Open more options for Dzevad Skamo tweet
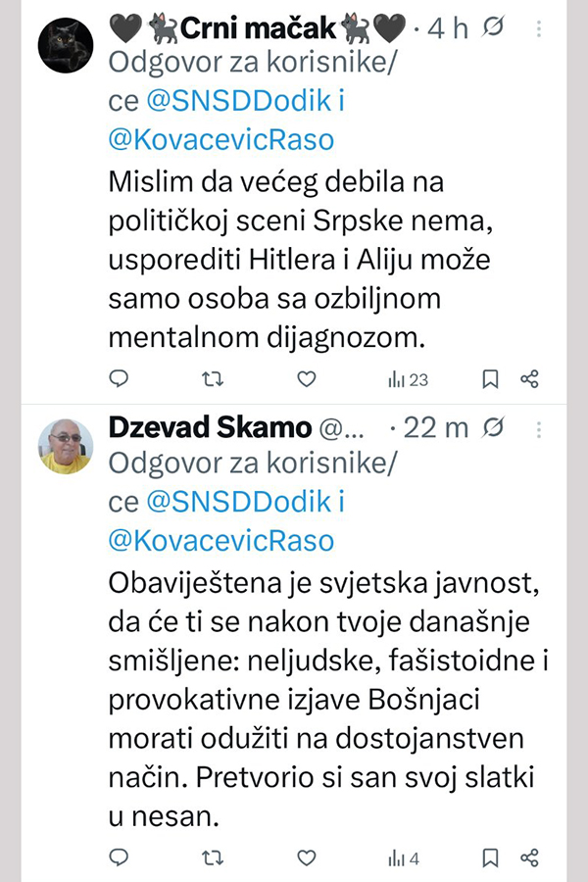This screenshot has height=882, width=588. tap(539, 428)
